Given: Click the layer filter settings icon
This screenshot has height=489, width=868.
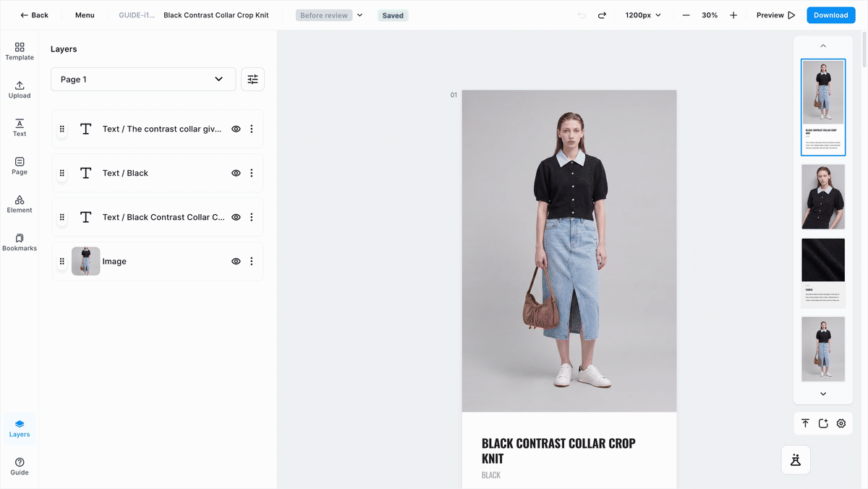Looking at the screenshot, I should click(252, 80).
